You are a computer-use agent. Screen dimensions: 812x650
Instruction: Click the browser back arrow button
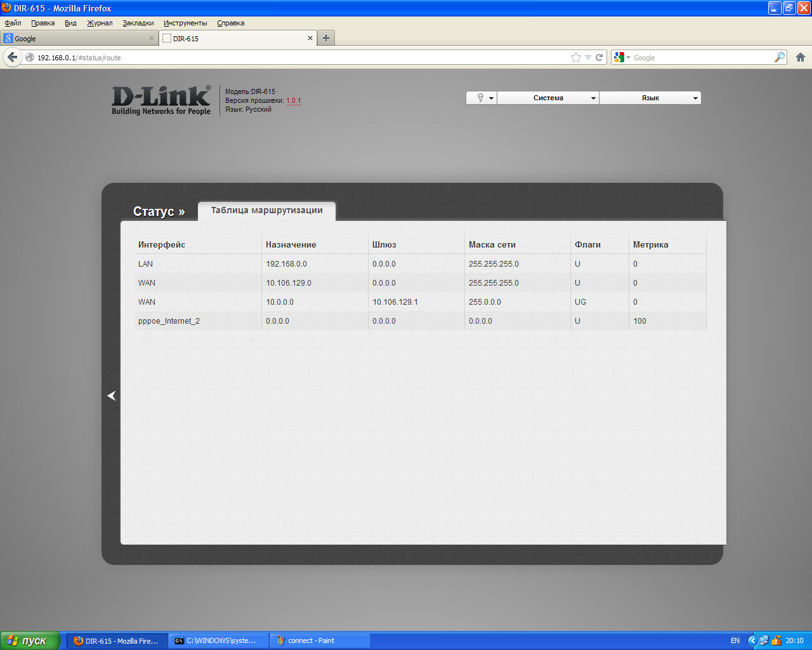(x=12, y=57)
